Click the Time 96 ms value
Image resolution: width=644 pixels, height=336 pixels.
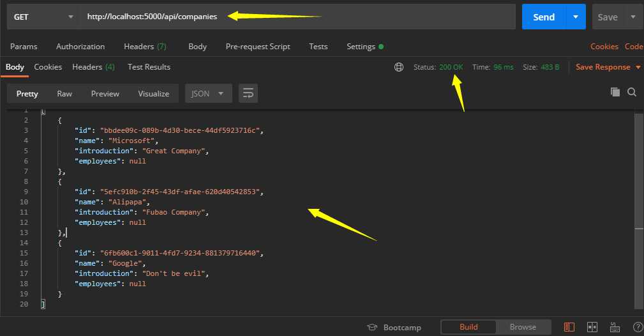(503, 67)
